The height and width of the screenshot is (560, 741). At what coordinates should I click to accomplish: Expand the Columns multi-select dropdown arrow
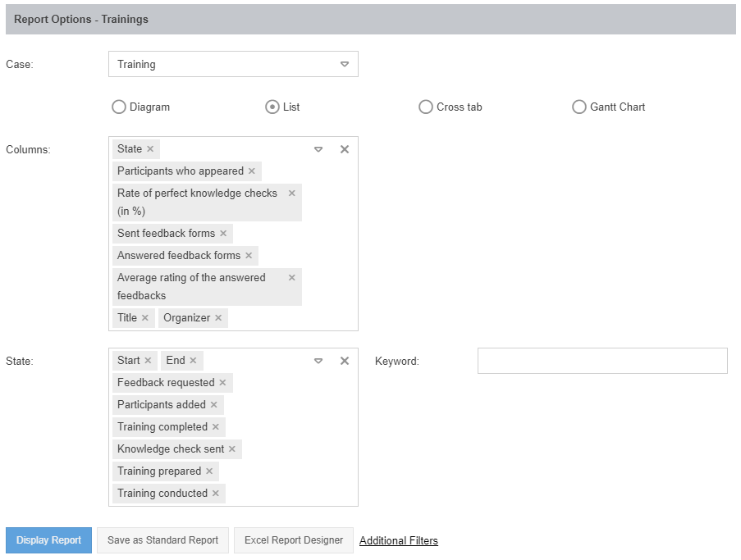318,149
